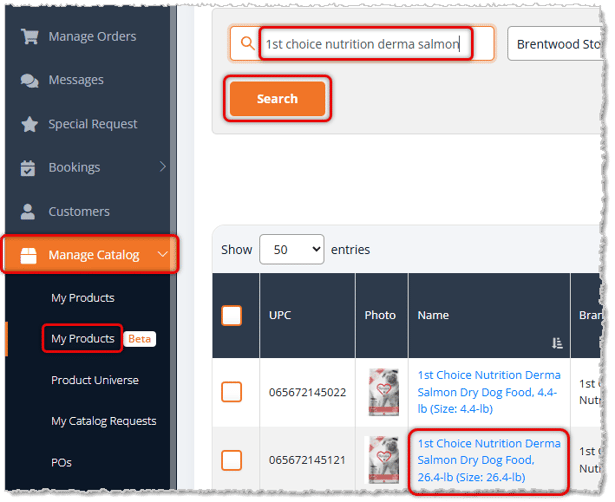615x502 pixels.
Task: Open My Products without Beta badge
Action: point(83,298)
